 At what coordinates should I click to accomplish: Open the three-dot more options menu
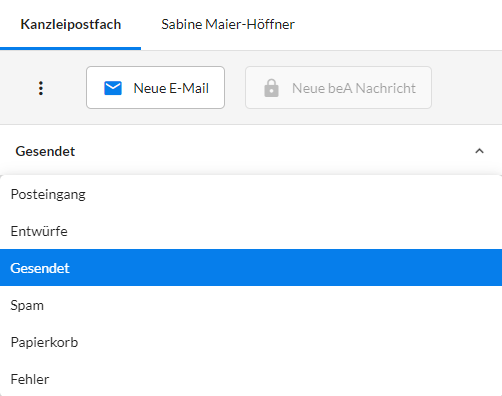tap(41, 88)
